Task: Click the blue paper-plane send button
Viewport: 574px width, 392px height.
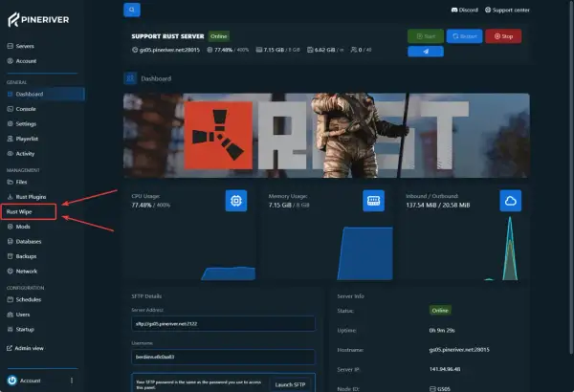Action: (426, 52)
